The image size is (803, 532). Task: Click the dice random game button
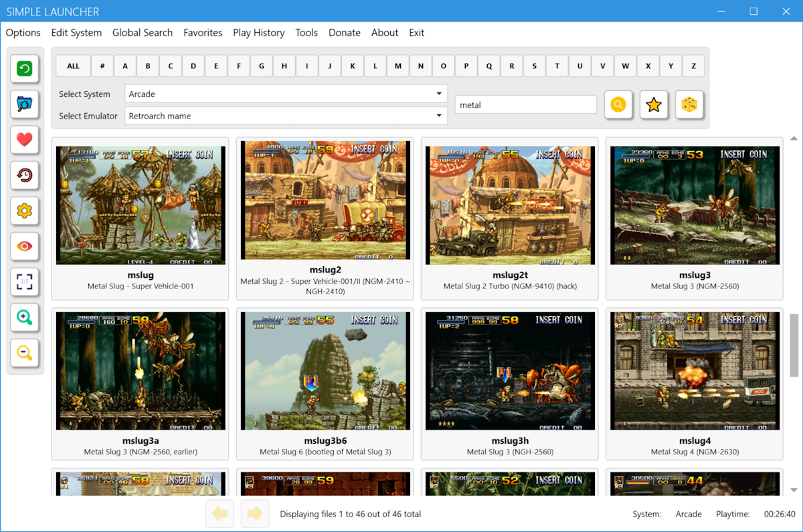689,105
